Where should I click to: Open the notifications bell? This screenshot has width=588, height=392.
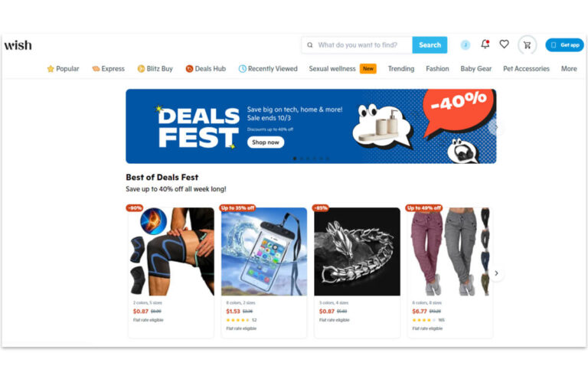(485, 44)
